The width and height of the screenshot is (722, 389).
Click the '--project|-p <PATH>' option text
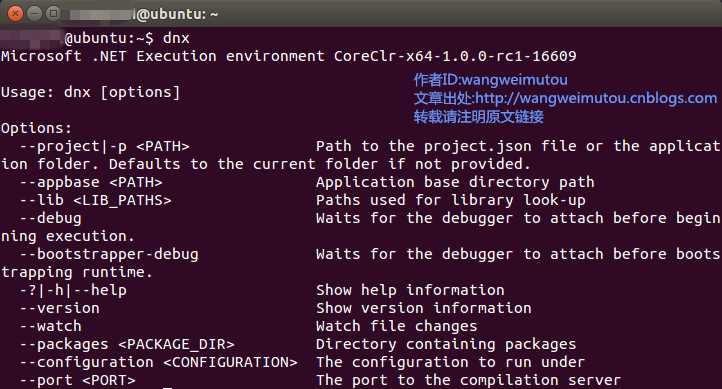(x=104, y=146)
